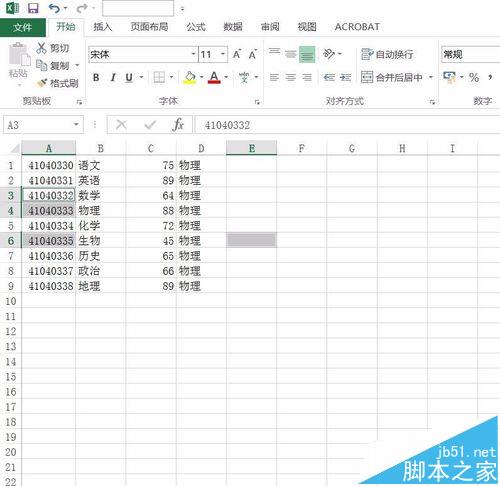This screenshot has width=500, height=486.
Task: Expand the Name Box dropdown arrow
Action: coord(76,125)
